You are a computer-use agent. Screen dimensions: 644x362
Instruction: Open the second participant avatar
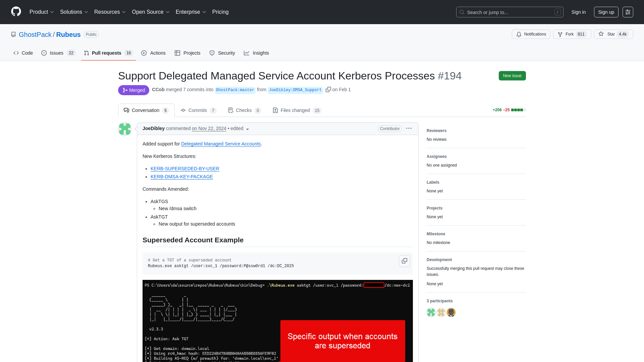coord(441,312)
